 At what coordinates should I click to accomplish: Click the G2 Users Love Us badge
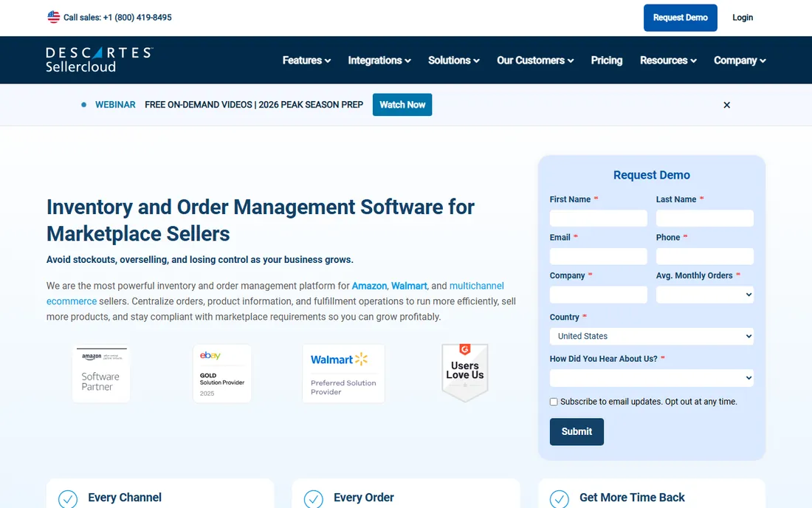click(x=465, y=373)
